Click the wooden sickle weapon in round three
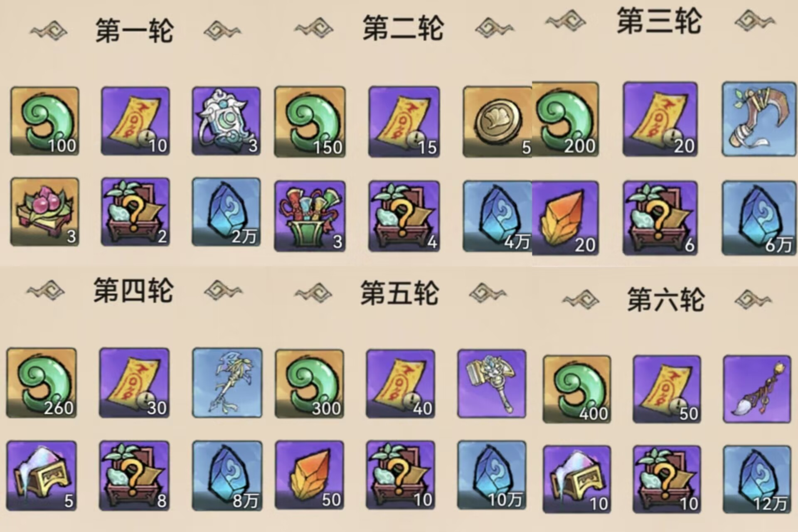Viewport: 798px width, 532px height. tap(759, 119)
